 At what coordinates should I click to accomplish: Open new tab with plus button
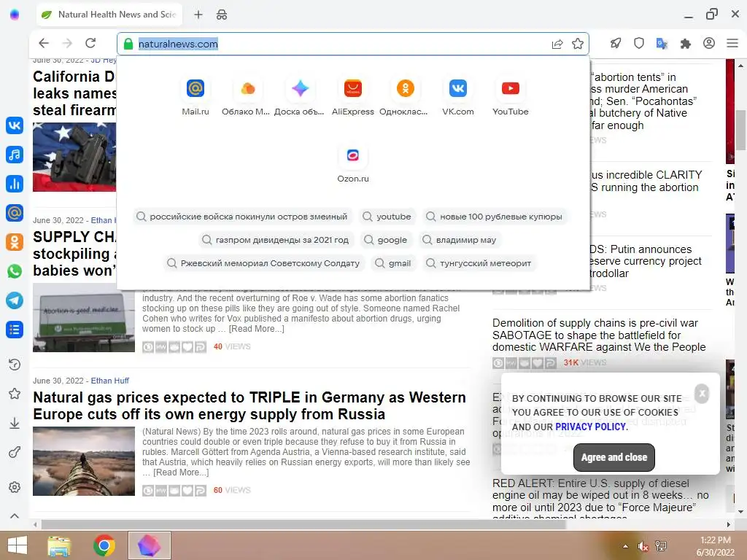(198, 15)
